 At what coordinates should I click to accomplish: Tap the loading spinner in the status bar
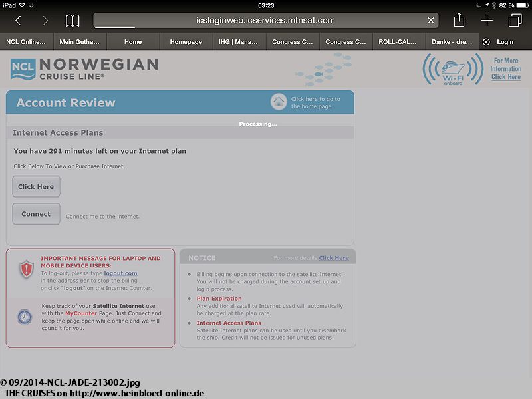[31, 5]
